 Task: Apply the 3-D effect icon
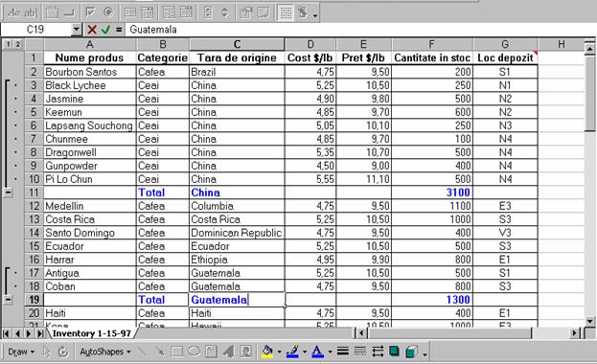[411, 351]
